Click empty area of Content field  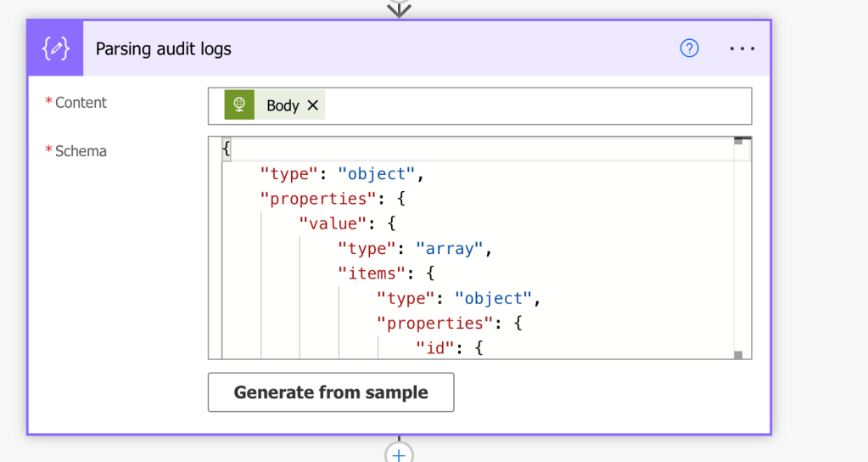(x=535, y=105)
